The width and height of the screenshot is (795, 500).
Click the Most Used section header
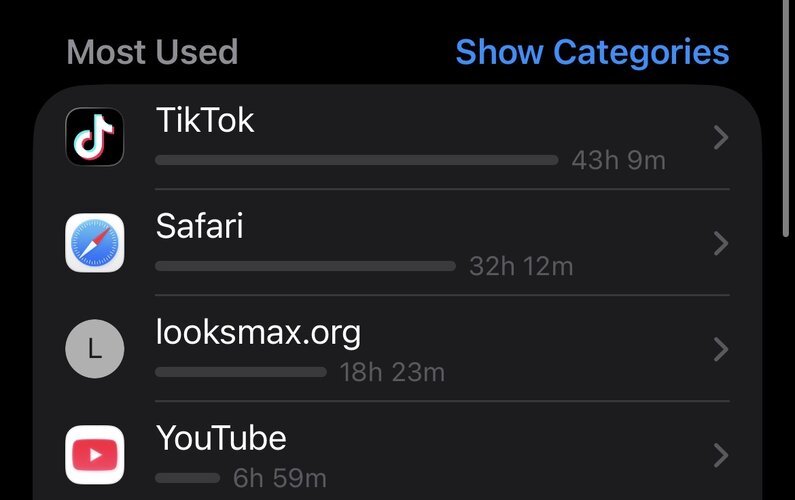152,52
